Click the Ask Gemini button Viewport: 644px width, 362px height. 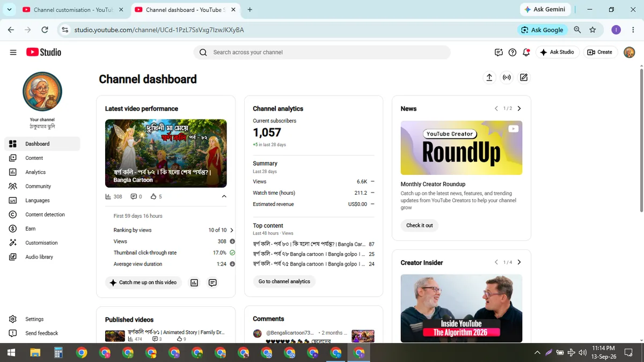pos(545,10)
